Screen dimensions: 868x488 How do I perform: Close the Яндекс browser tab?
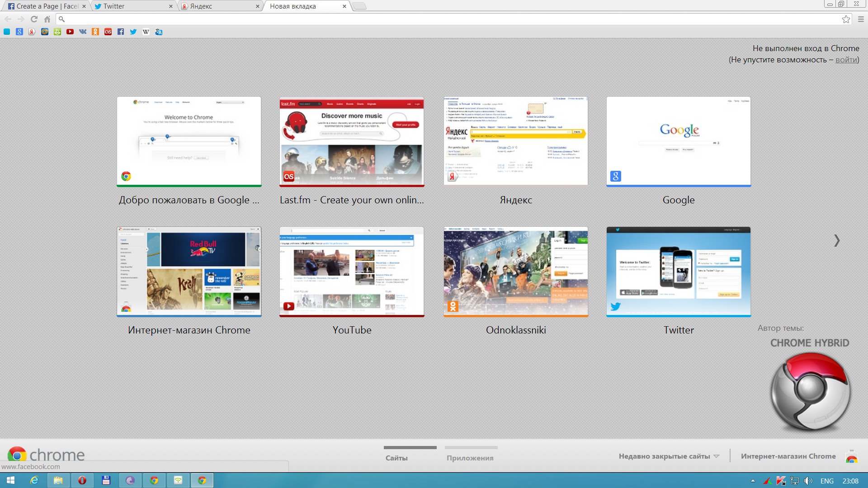[257, 6]
